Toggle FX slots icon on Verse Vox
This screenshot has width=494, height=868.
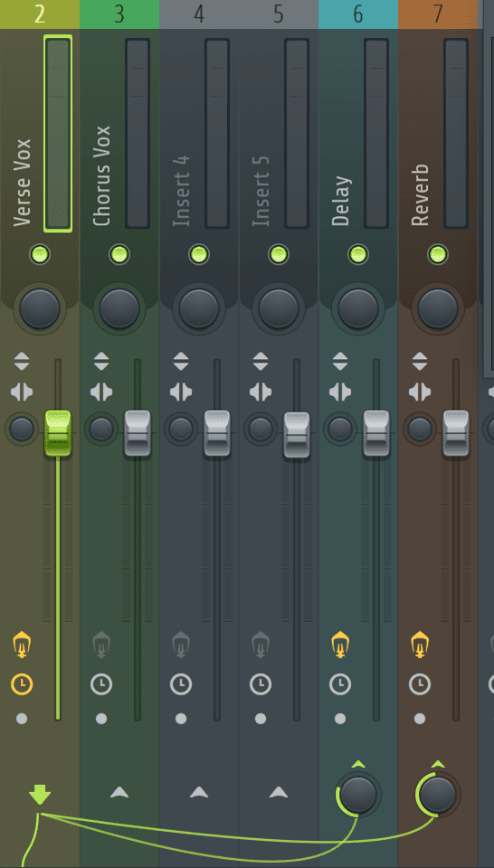[22, 645]
